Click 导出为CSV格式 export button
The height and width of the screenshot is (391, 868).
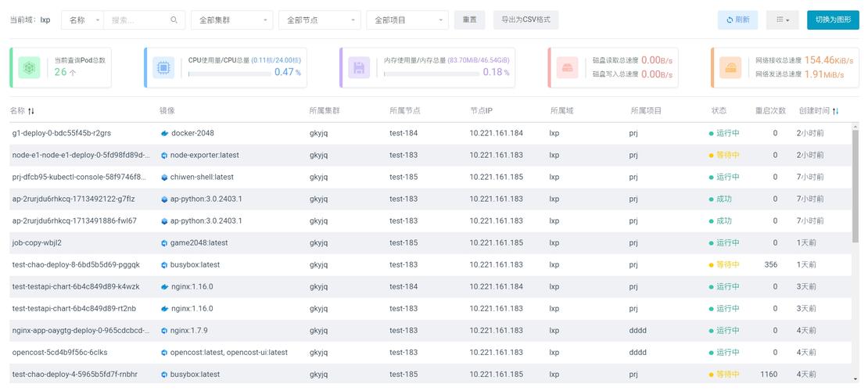pos(526,20)
